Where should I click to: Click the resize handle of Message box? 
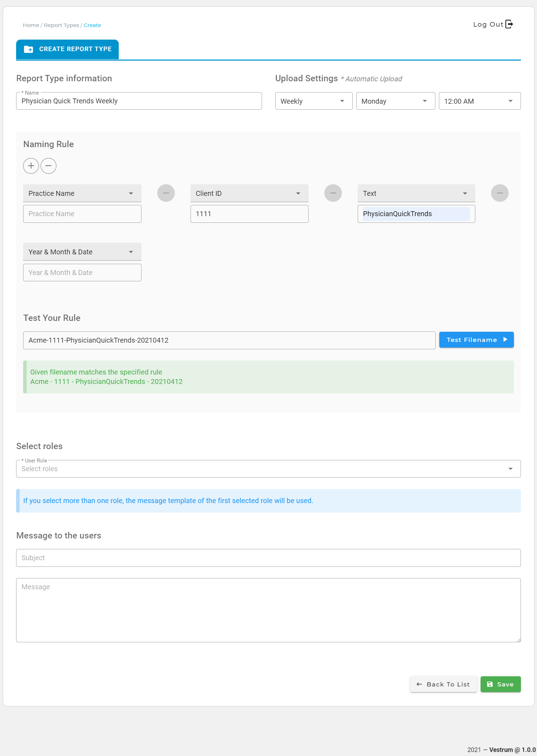518,640
